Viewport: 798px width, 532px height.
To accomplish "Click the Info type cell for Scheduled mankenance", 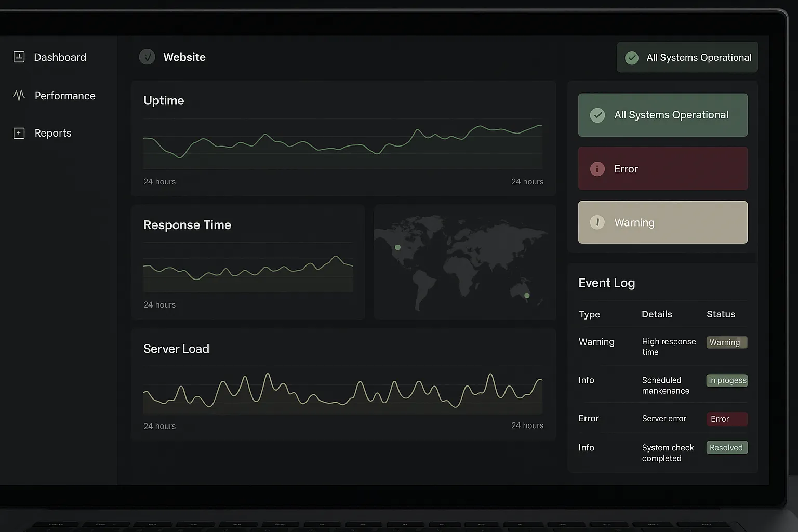I will (586, 380).
